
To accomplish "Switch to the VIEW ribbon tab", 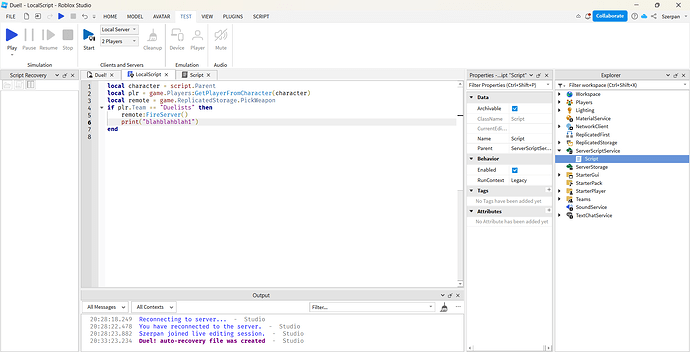I will (x=207, y=16).
